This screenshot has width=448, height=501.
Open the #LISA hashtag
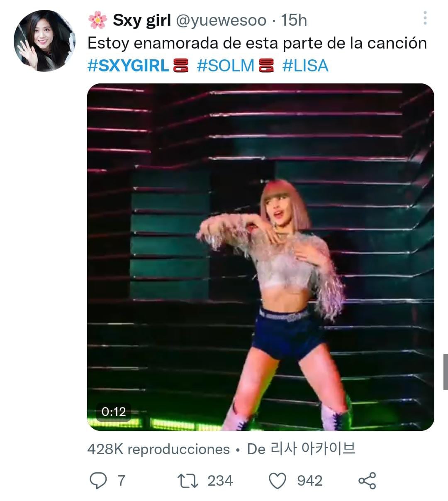point(305,66)
